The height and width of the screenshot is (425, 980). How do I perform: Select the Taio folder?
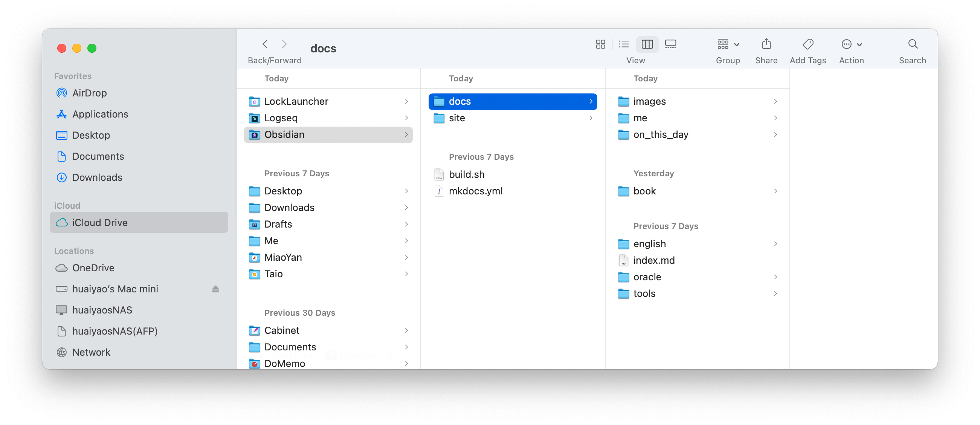(x=328, y=274)
